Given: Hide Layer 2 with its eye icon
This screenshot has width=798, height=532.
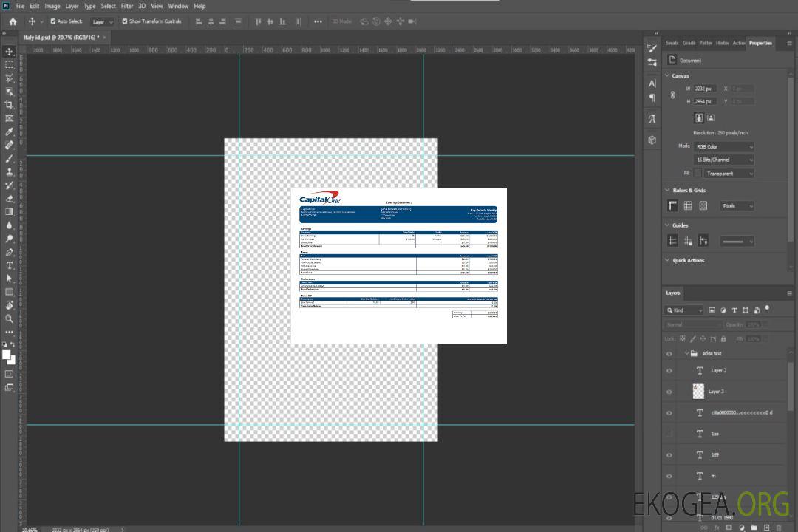Looking at the screenshot, I should click(669, 371).
